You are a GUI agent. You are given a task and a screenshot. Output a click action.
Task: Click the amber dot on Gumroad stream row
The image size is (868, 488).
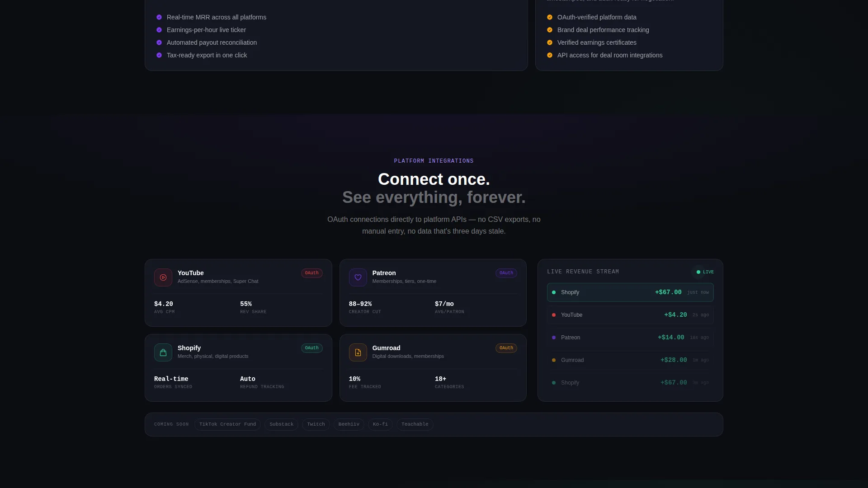pos(554,360)
